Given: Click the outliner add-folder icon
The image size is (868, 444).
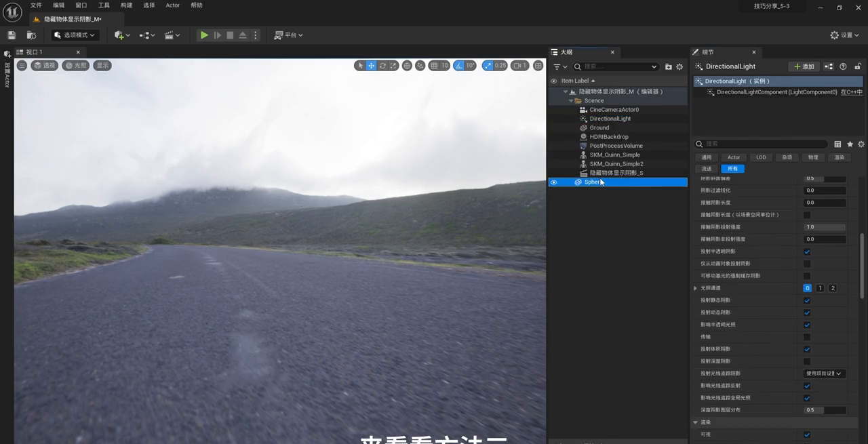Looking at the screenshot, I should [669, 66].
